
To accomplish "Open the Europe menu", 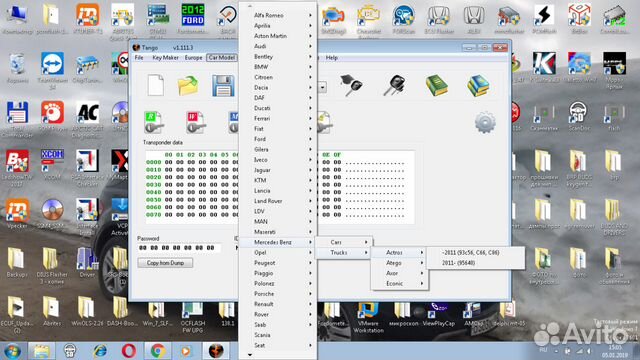I will click(193, 58).
